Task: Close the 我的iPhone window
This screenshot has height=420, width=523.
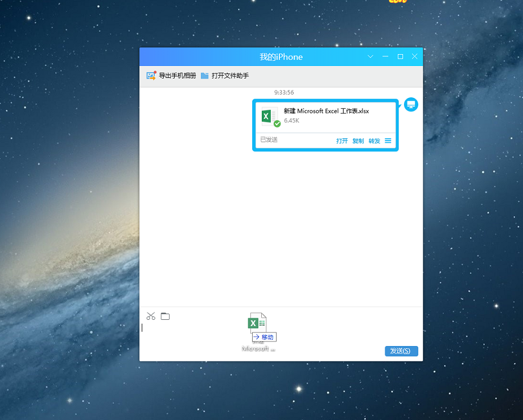Action: [415, 56]
